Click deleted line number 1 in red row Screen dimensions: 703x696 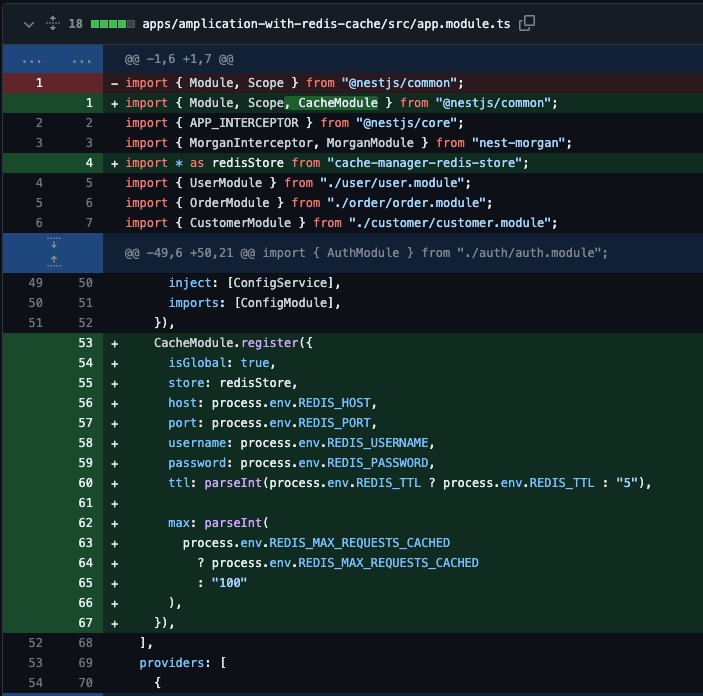tap(39, 83)
